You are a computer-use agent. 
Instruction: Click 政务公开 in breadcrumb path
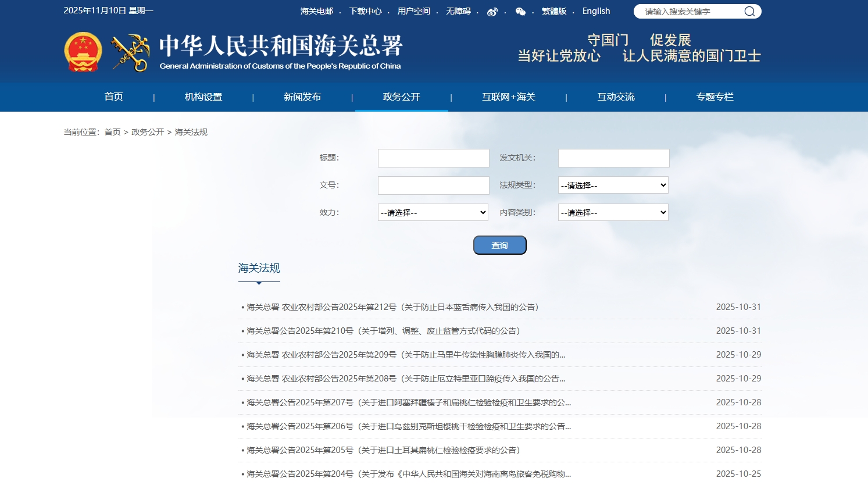pyautogui.click(x=148, y=132)
